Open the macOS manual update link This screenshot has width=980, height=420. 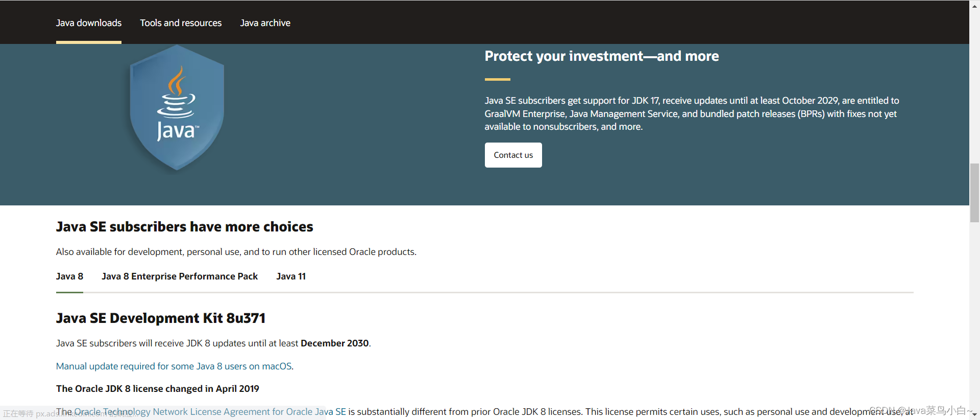[x=174, y=366]
